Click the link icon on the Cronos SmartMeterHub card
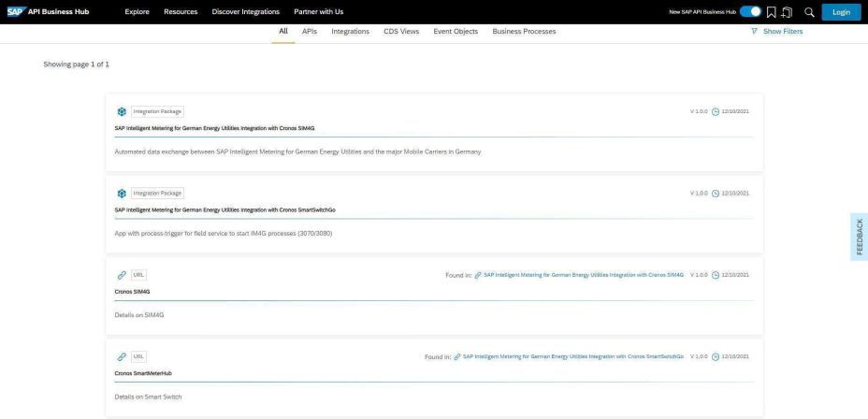Image resolution: width=868 pixels, height=419 pixels. 121,356
